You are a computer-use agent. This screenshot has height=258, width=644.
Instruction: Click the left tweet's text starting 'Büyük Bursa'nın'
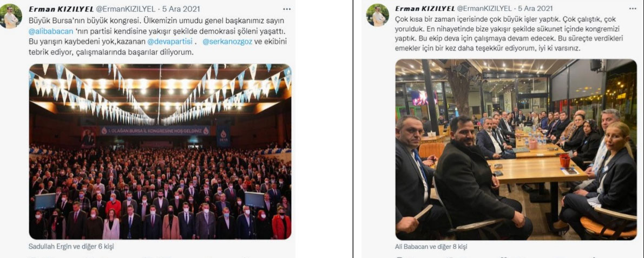point(158,37)
